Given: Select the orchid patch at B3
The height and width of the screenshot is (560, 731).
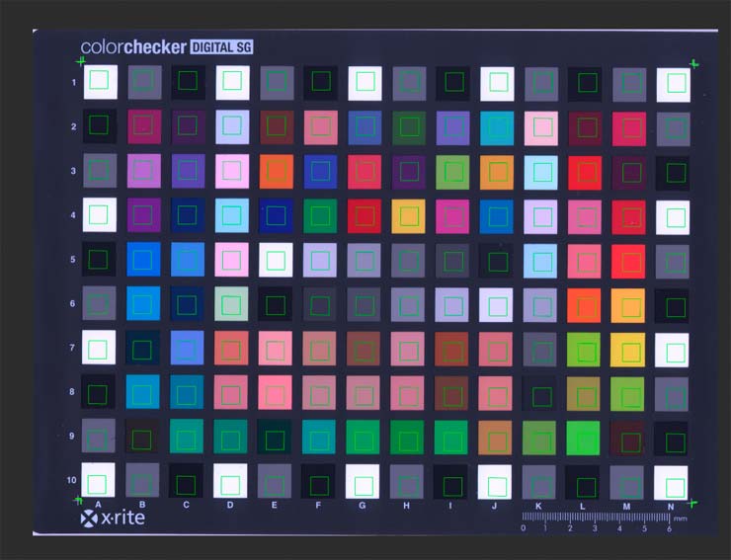Looking at the screenshot, I should pos(144,171).
